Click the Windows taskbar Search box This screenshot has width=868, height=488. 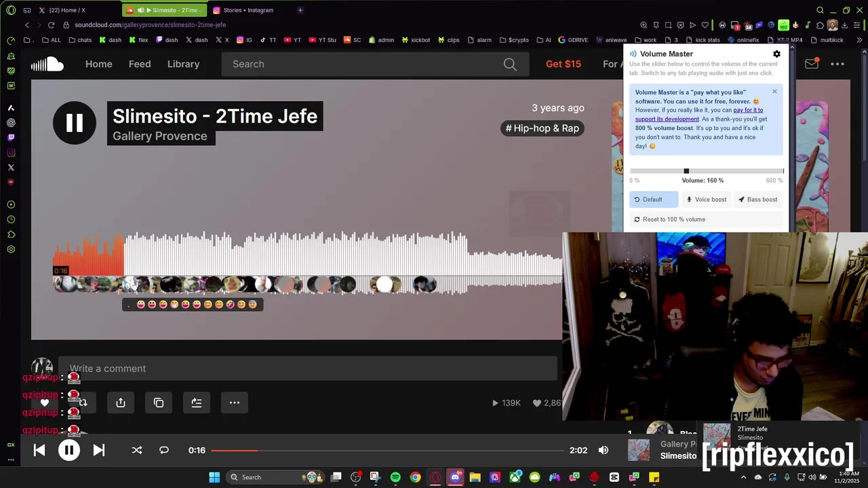pos(275,477)
